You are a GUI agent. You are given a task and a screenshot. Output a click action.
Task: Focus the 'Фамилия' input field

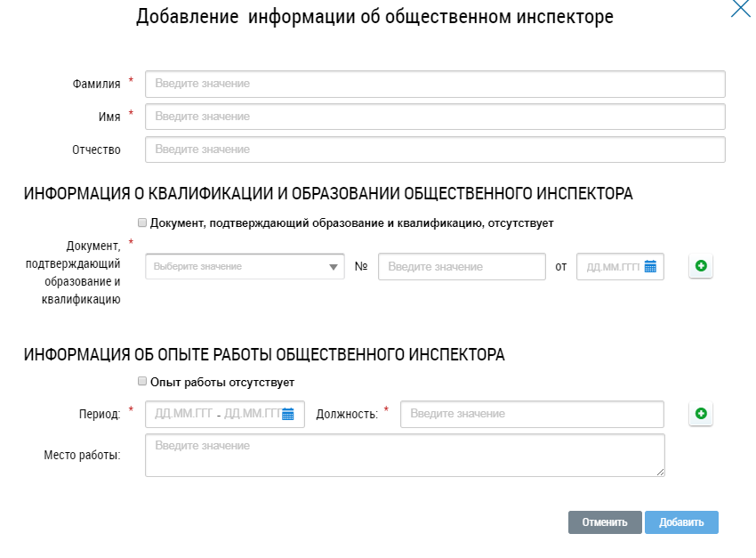point(435,84)
